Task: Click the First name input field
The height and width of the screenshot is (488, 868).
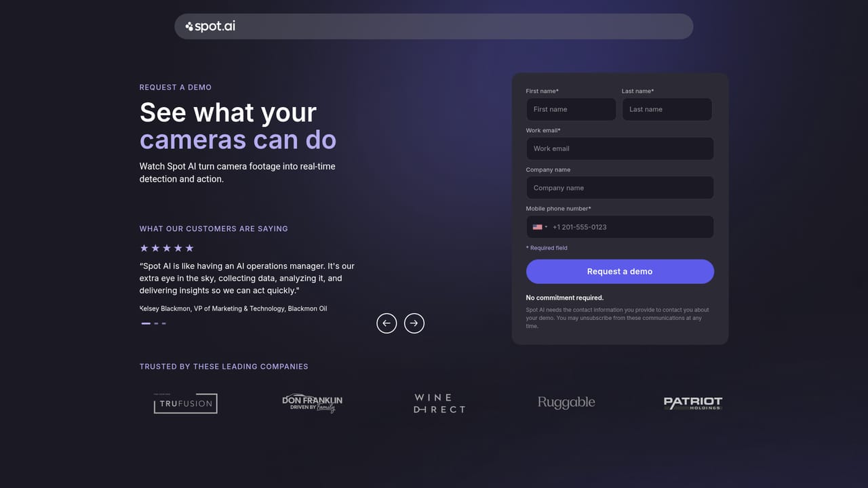Action: point(571,109)
